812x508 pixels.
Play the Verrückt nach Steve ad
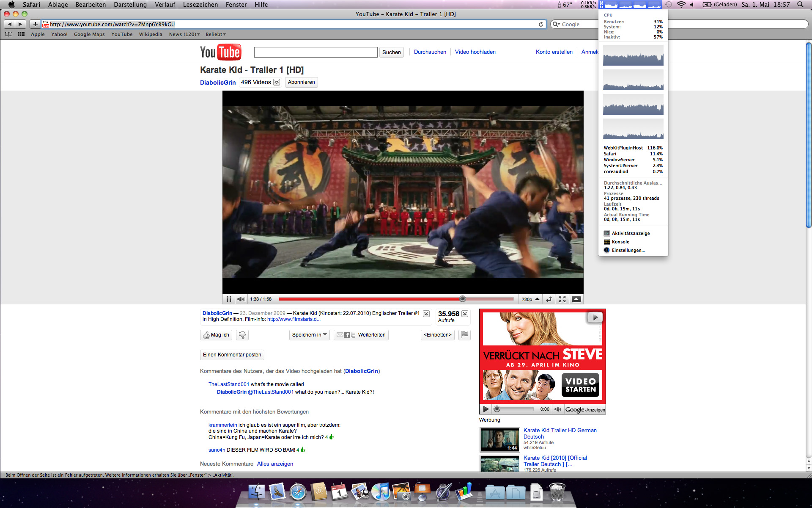[x=486, y=409]
